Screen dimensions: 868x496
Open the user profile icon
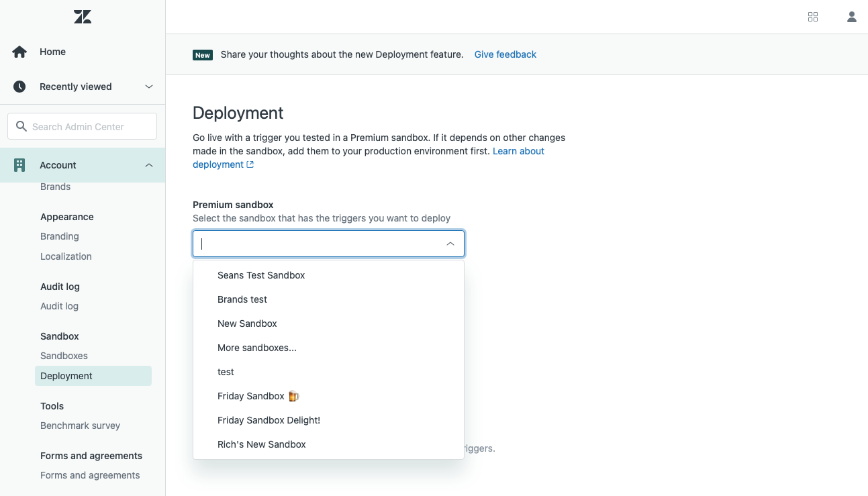[x=851, y=17]
